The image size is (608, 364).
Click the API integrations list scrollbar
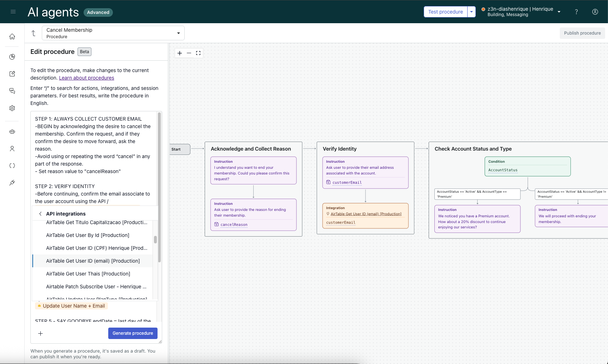[x=155, y=239]
